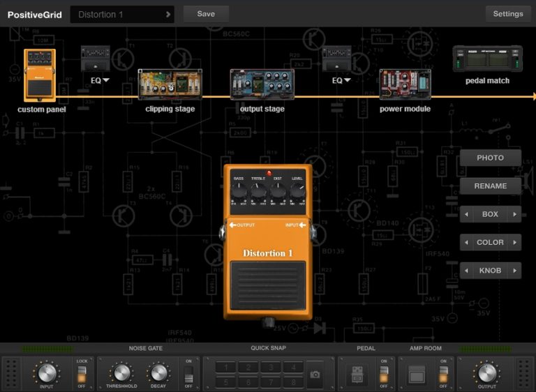This screenshot has width=536, height=392.
Task: Click the OUTPUT arrow label on the pedal
Action: point(241,225)
